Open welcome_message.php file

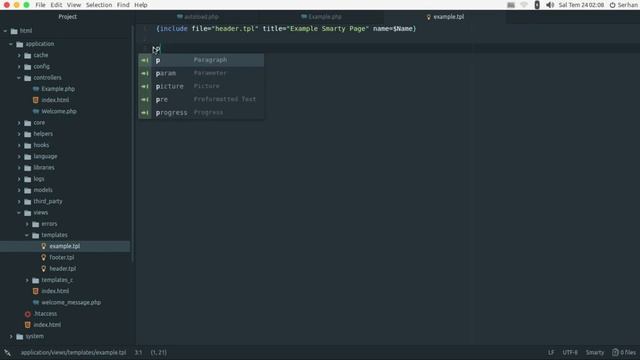(x=71, y=302)
